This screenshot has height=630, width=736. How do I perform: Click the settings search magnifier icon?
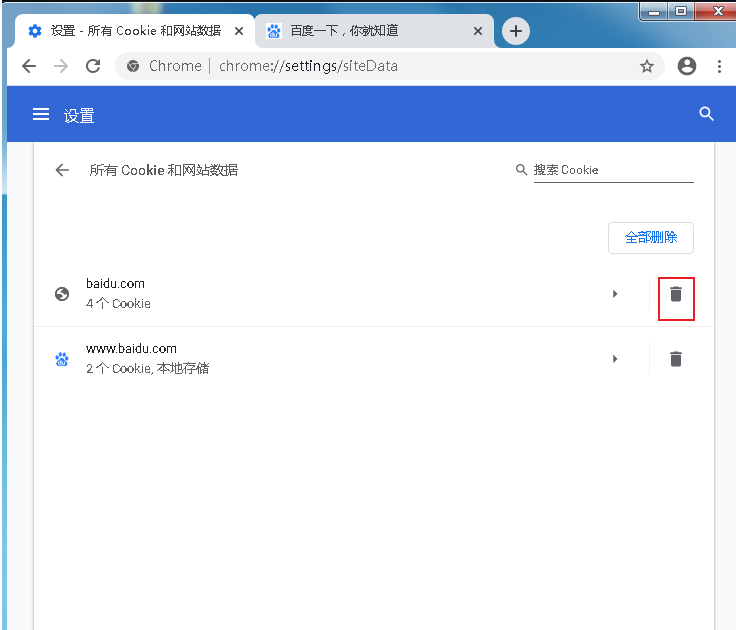(706, 114)
